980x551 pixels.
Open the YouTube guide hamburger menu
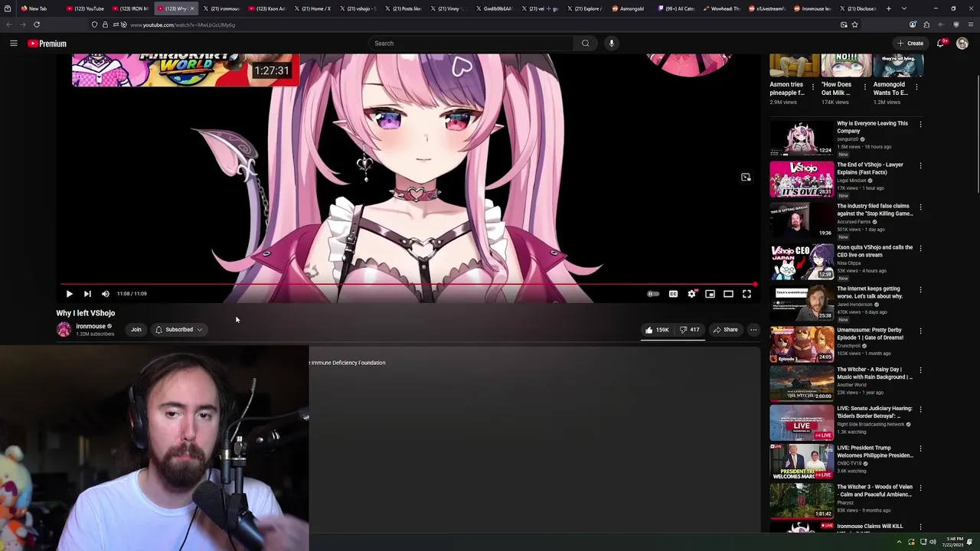(x=13, y=44)
